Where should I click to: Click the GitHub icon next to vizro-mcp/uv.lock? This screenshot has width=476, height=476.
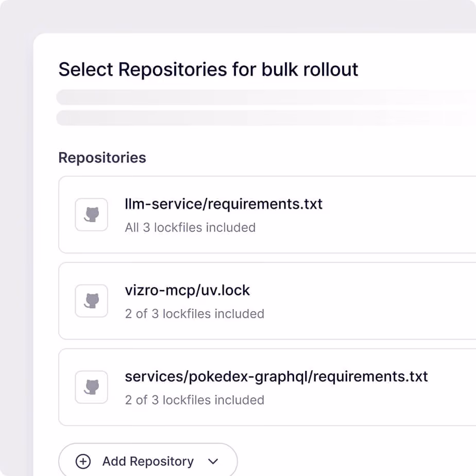point(91,301)
